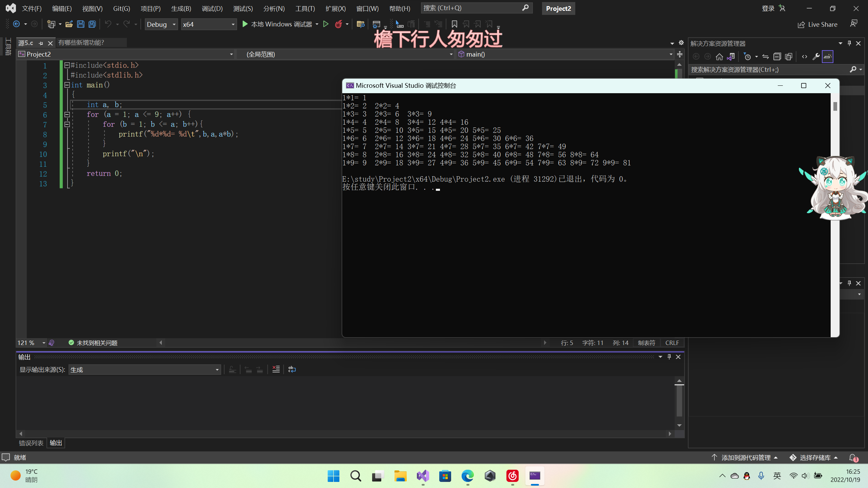Toggle auto-hide pin on the output panel
This screenshot has width=868, height=488.
[669, 357]
